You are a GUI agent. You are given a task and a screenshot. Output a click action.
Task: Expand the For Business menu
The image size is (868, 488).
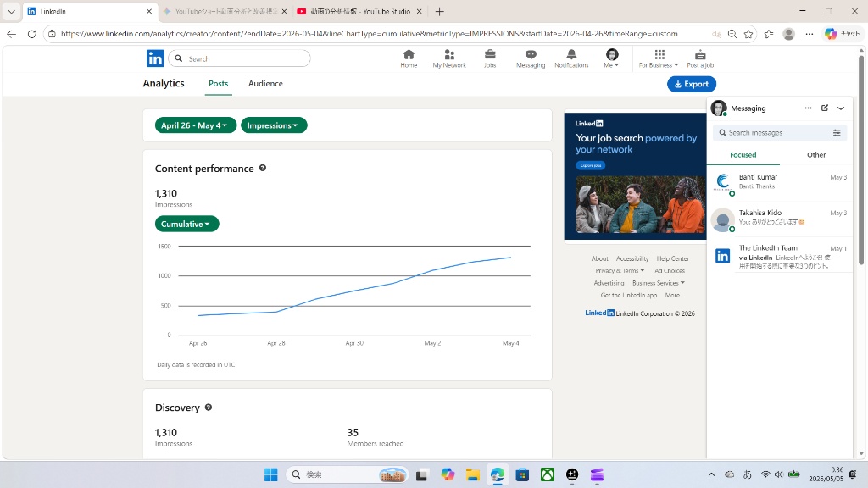coord(659,58)
